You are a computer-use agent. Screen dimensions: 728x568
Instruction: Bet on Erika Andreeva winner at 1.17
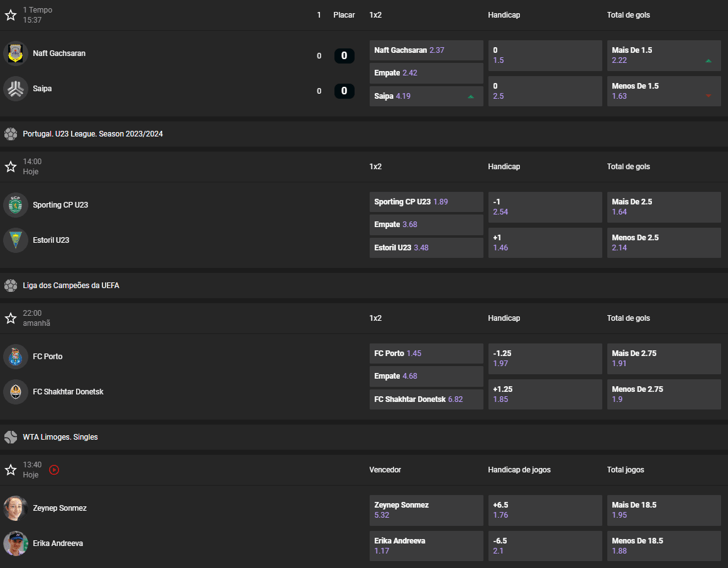(x=426, y=546)
